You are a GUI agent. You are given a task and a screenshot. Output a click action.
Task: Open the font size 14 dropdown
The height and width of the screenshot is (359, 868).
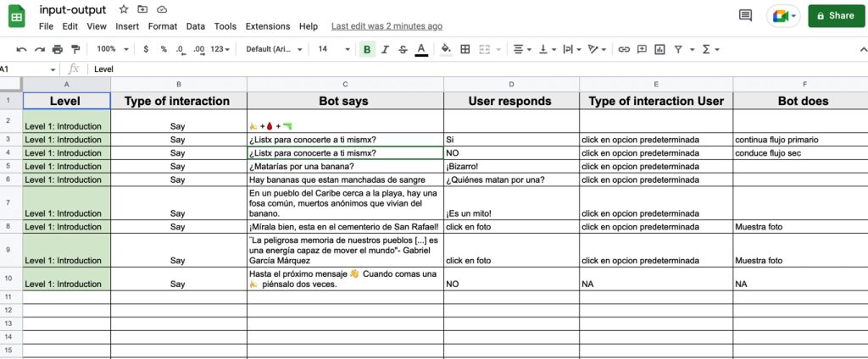pos(334,49)
